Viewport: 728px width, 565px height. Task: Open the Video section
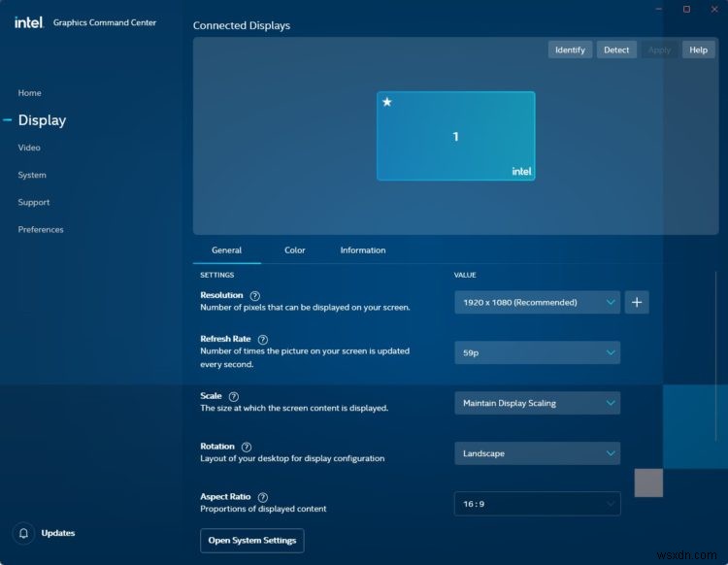coord(29,148)
